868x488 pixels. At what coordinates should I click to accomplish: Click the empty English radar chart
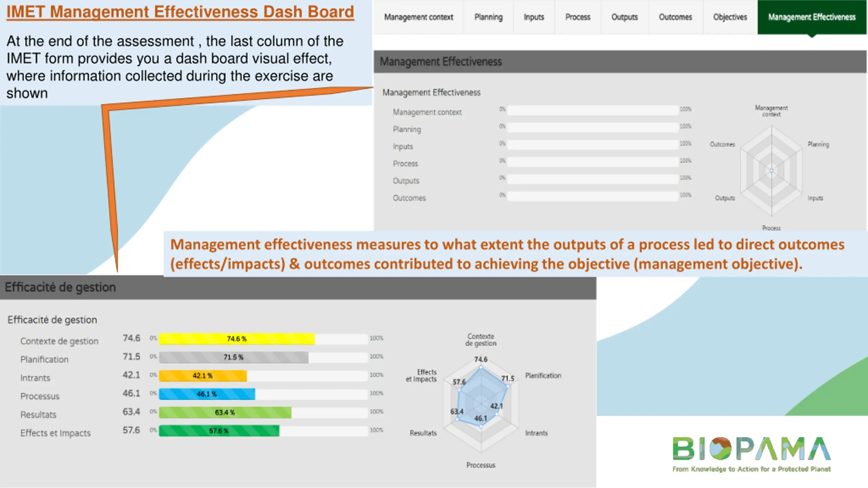coord(771,171)
